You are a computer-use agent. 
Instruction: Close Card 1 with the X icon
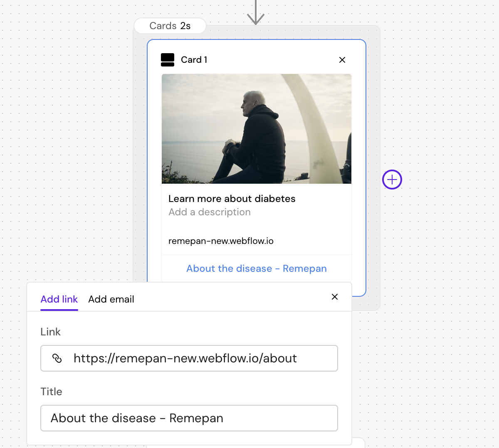pyautogui.click(x=342, y=60)
